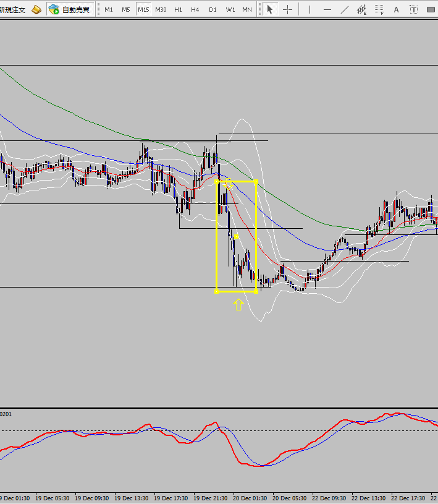Choose the text 'A' drawing tool
This screenshot has height=504, width=438.
tap(397, 9)
